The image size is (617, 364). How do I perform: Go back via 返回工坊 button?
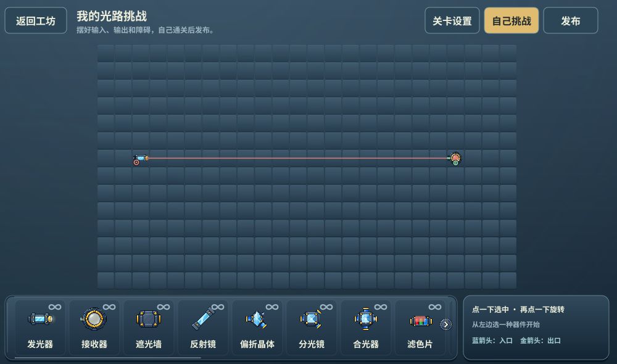coord(36,20)
